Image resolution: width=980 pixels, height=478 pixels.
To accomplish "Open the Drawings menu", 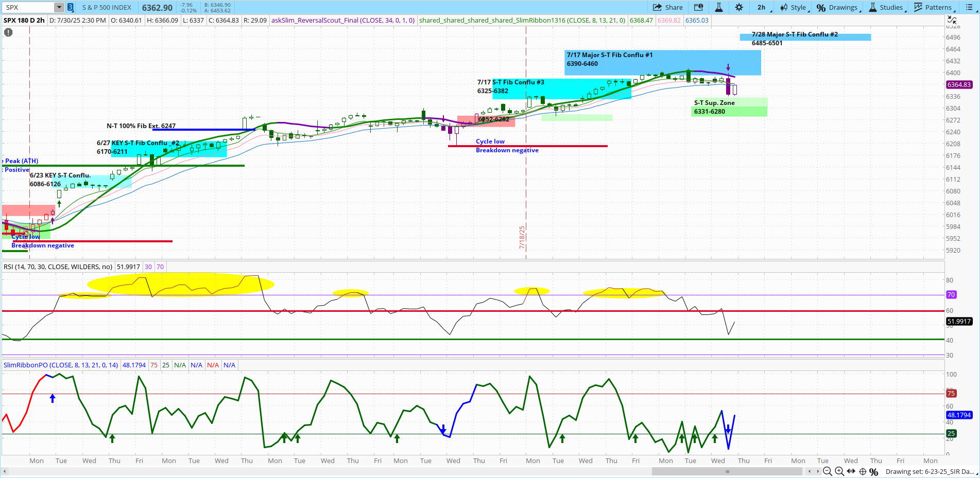I will [837, 7].
